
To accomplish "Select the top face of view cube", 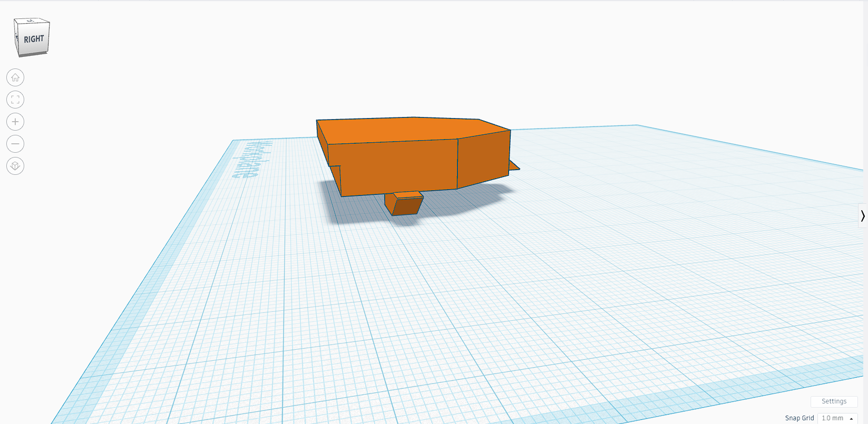I will [x=31, y=22].
